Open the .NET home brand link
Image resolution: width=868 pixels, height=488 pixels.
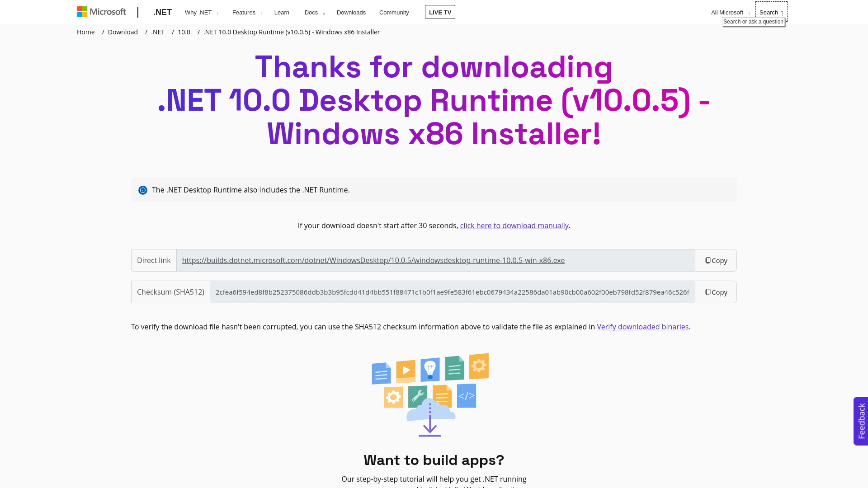(x=162, y=12)
